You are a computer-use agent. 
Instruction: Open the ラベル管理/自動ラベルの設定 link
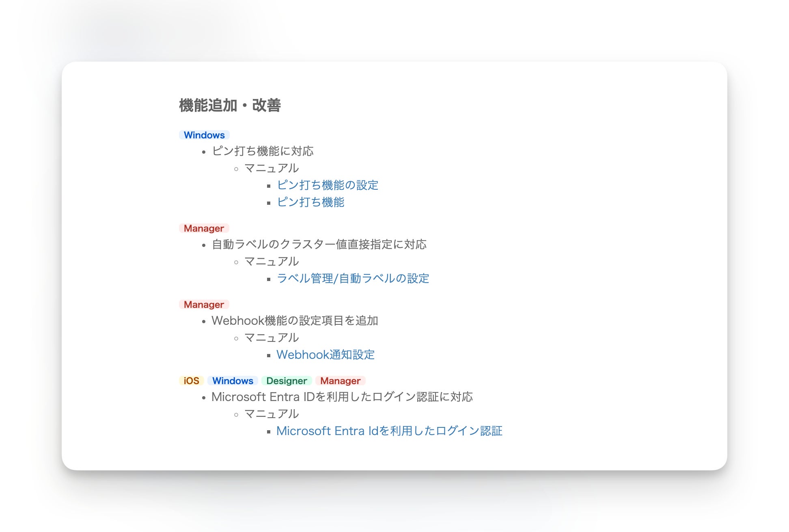[353, 279]
